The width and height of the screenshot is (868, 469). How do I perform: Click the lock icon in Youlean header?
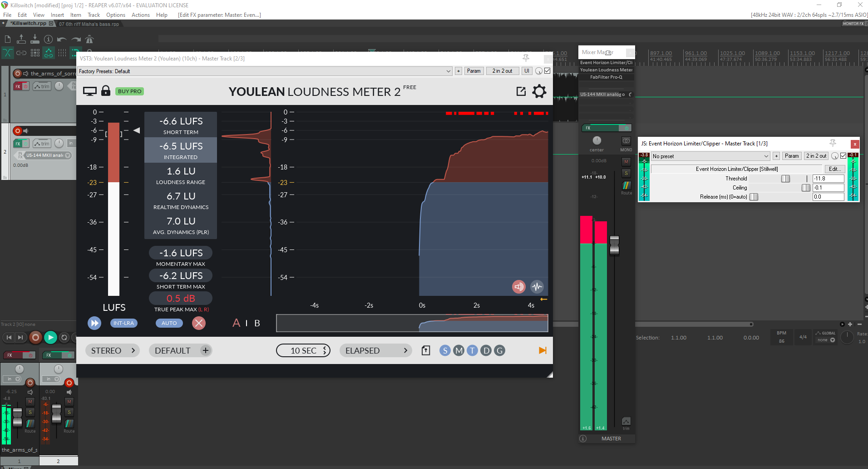(106, 91)
